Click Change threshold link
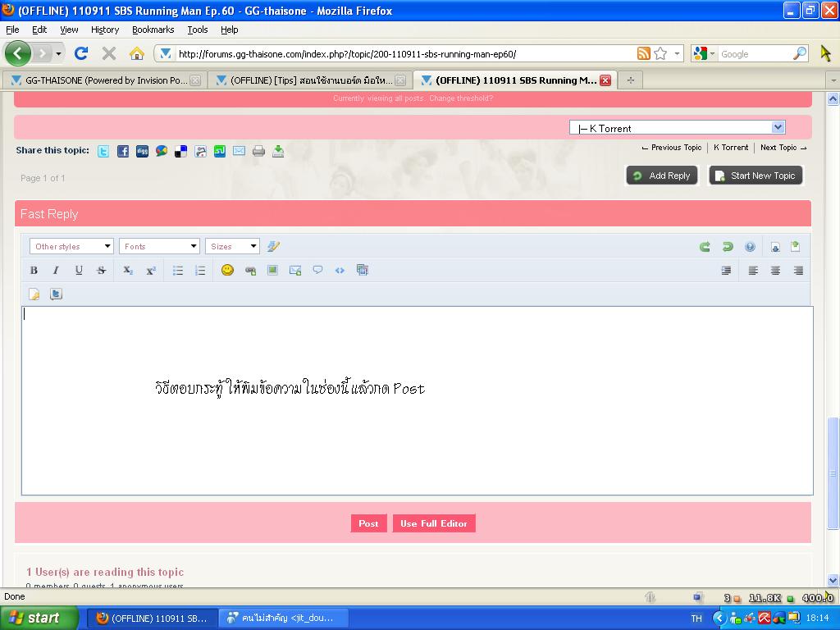 pyautogui.click(x=461, y=98)
